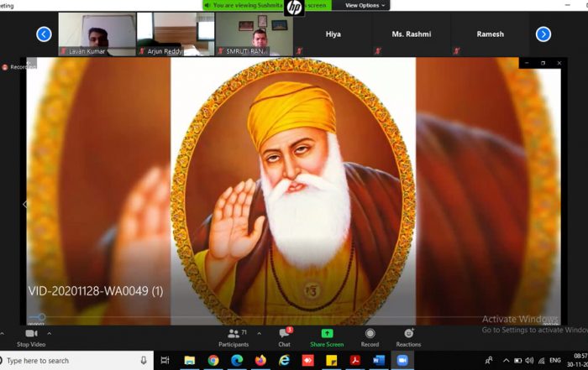
Task: Show next participants with right arrow
Action: (x=543, y=34)
